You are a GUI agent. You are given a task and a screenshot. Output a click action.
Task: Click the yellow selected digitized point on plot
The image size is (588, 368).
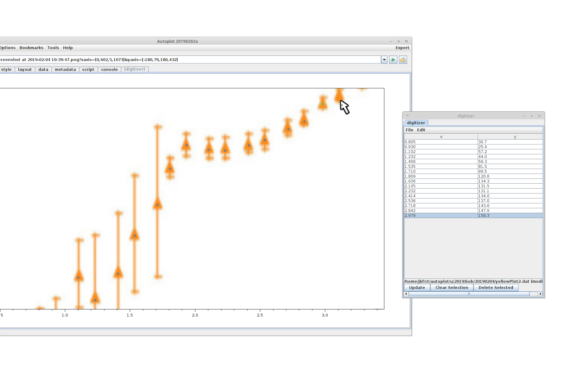[x=322, y=104]
